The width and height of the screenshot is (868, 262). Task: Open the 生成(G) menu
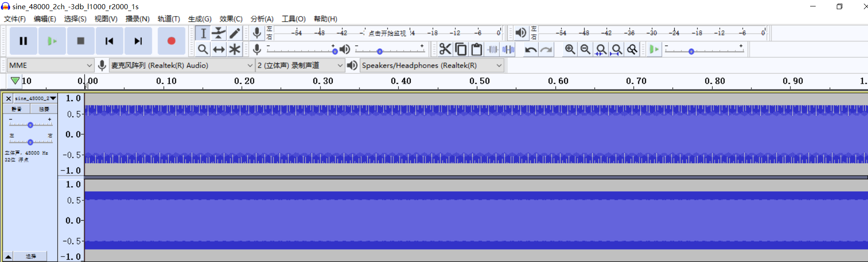tap(199, 19)
